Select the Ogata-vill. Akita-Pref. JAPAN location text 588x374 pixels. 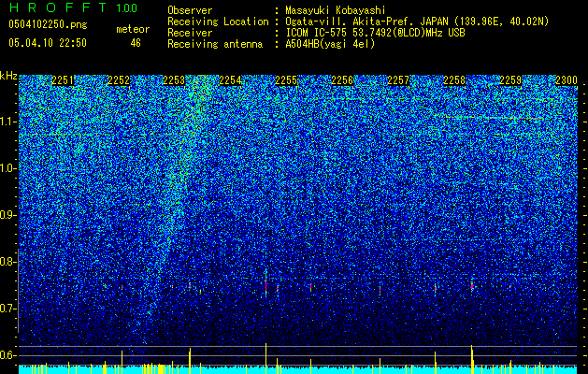click(x=417, y=22)
